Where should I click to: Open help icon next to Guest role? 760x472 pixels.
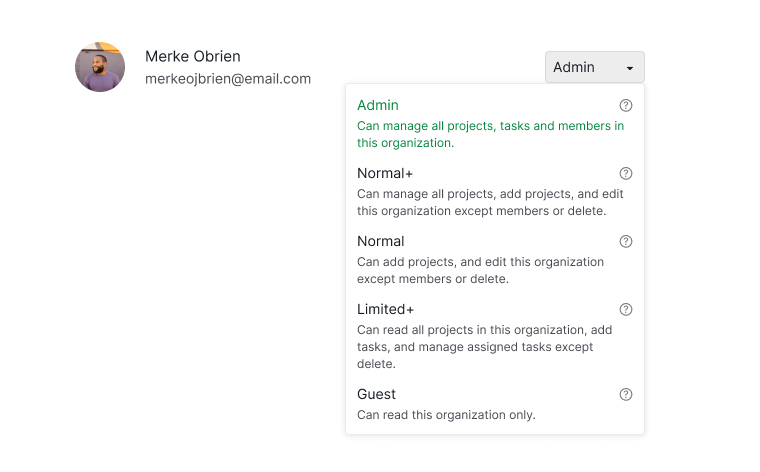[x=626, y=394]
